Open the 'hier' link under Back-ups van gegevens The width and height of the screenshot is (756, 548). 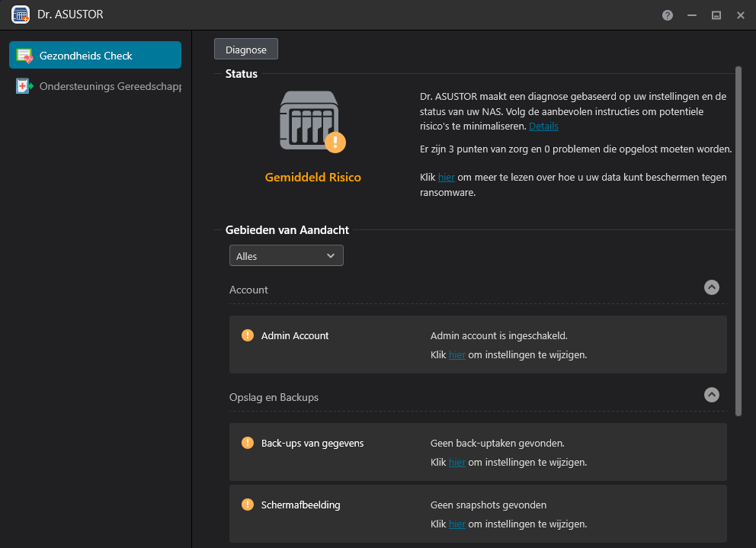[456, 462]
